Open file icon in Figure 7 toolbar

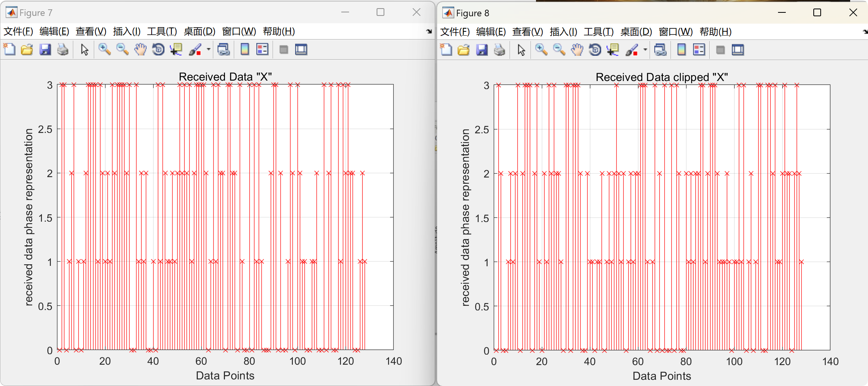click(x=27, y=49)
